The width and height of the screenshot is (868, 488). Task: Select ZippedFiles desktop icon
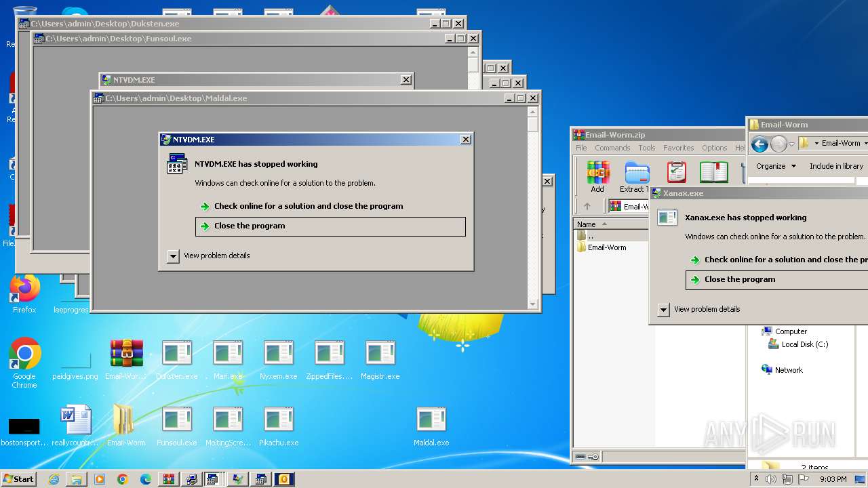pyautogui.click(x=330, y=360)
